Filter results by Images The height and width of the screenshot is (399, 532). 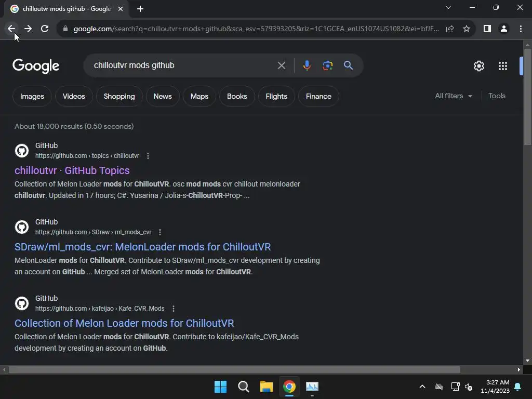(x=32, y=96)
